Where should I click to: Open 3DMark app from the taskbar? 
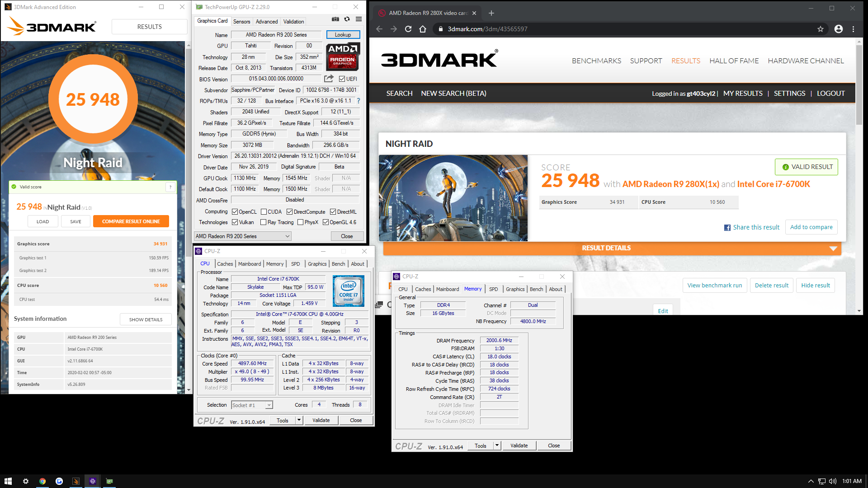(x=76, y=481)
